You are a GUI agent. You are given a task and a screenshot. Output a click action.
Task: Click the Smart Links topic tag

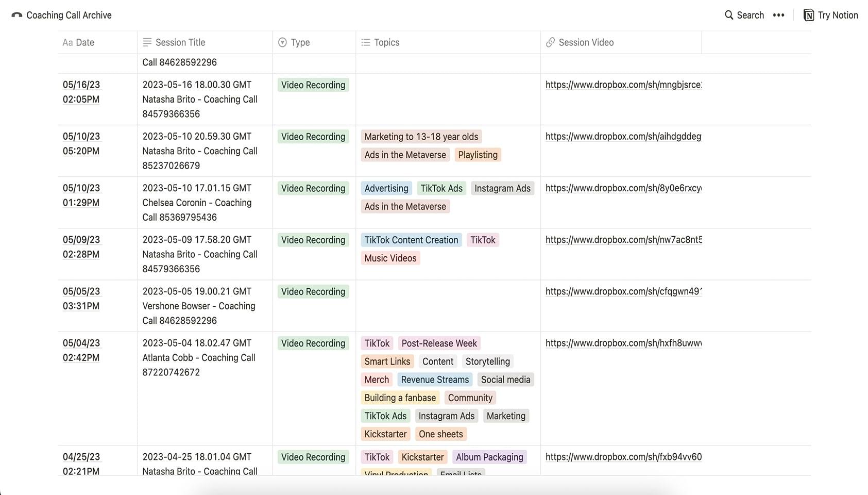[387, 361]
